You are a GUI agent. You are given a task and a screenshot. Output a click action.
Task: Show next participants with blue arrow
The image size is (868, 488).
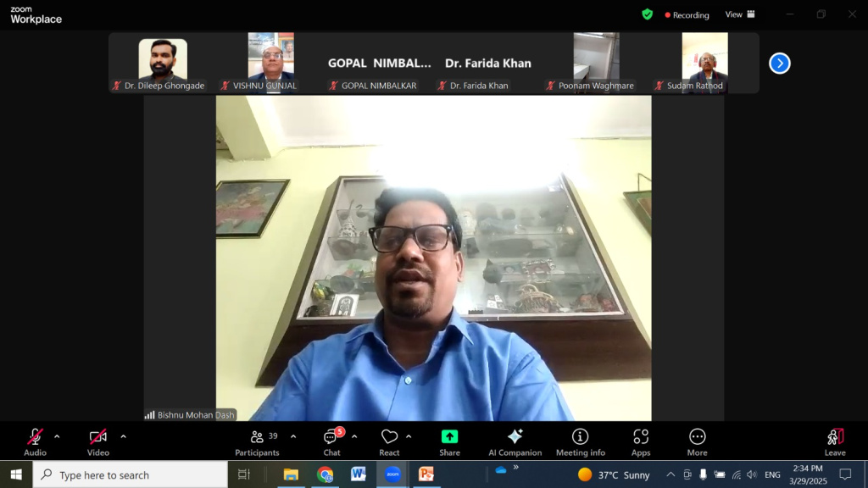tap(779, 64)
